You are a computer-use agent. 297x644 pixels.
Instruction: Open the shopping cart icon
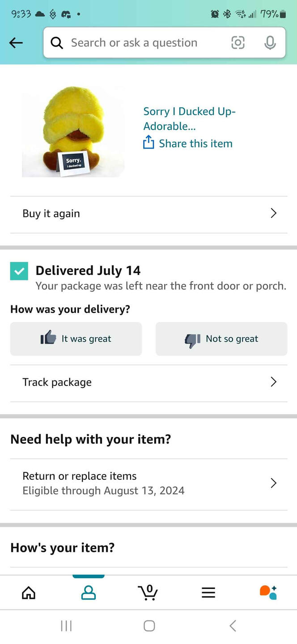[x=148, y=592]
